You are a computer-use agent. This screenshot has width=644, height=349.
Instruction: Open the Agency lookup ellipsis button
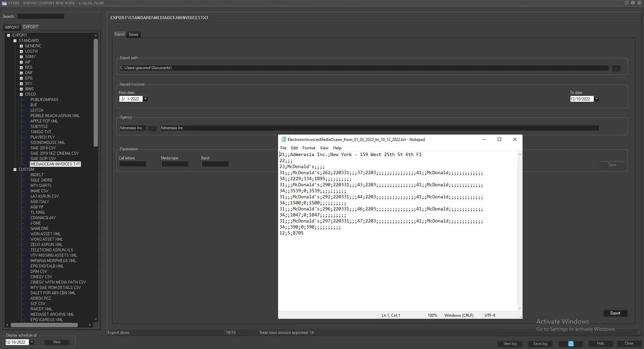pos(152,128)
